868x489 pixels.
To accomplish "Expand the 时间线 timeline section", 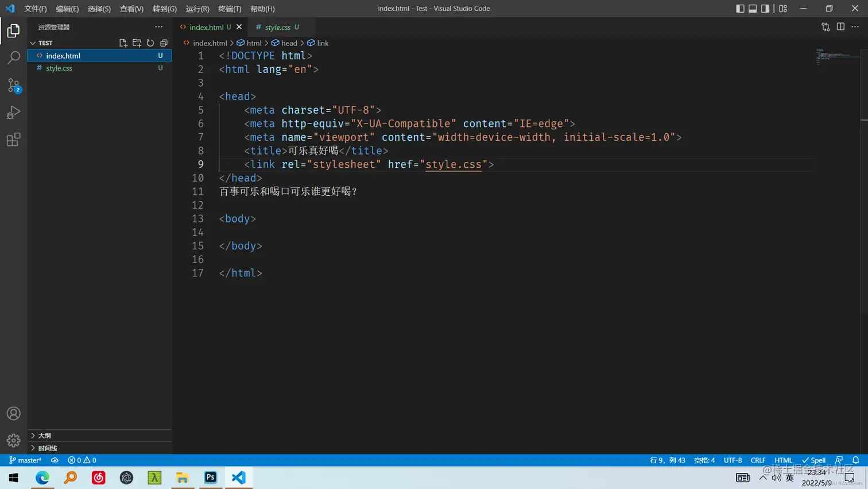I will (x=99, y=448).
